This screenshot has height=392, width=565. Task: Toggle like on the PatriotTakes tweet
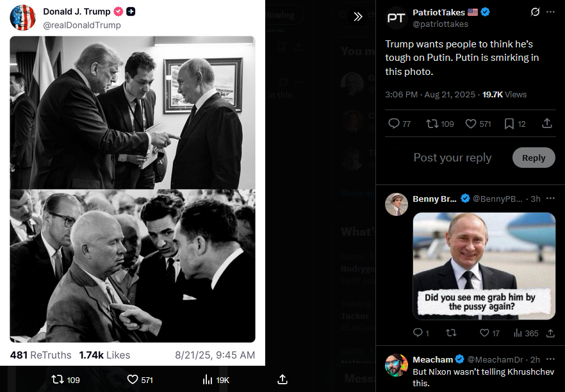point(471,124)
